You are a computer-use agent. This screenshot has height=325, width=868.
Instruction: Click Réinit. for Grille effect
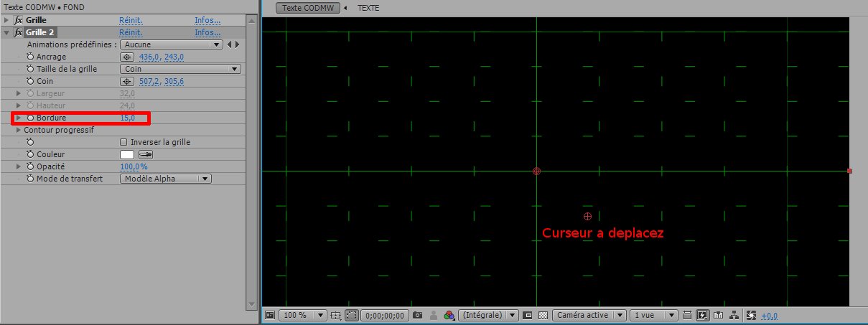coord(130,20)
